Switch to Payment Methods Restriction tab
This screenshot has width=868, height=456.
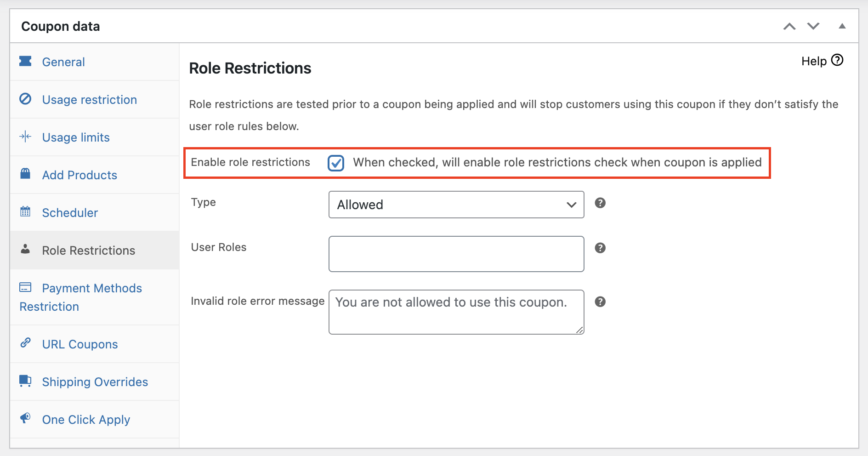[x=92, y=288]
